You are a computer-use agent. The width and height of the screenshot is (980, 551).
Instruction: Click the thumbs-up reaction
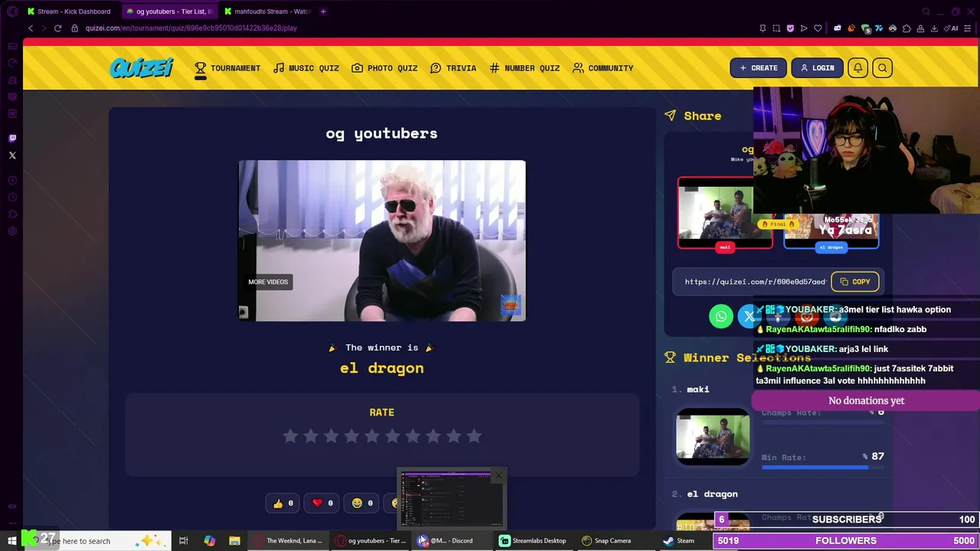(x=282, y=503)
